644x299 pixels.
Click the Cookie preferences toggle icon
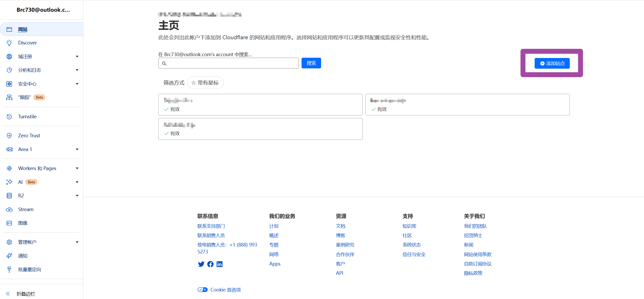click(x=202, y=290)
